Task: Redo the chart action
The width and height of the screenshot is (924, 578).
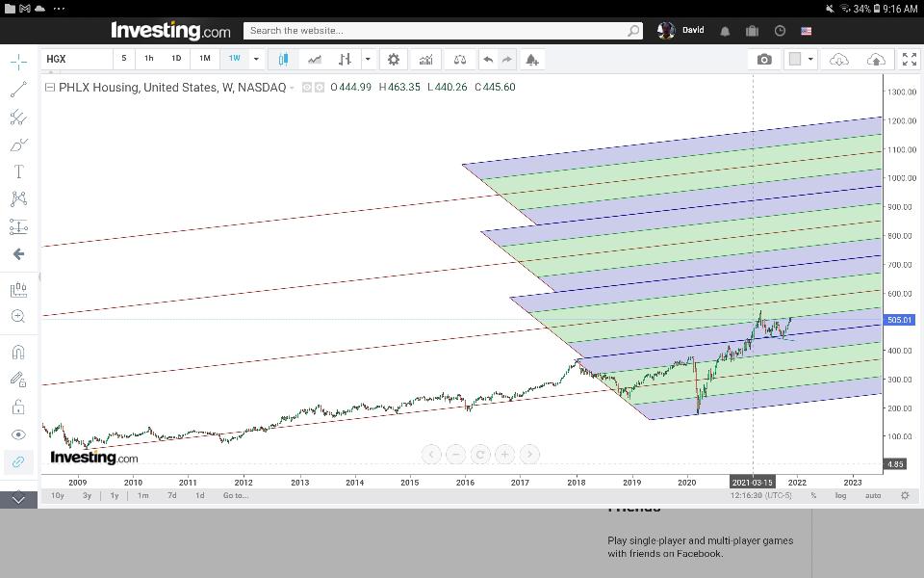Action: (507, 59)
